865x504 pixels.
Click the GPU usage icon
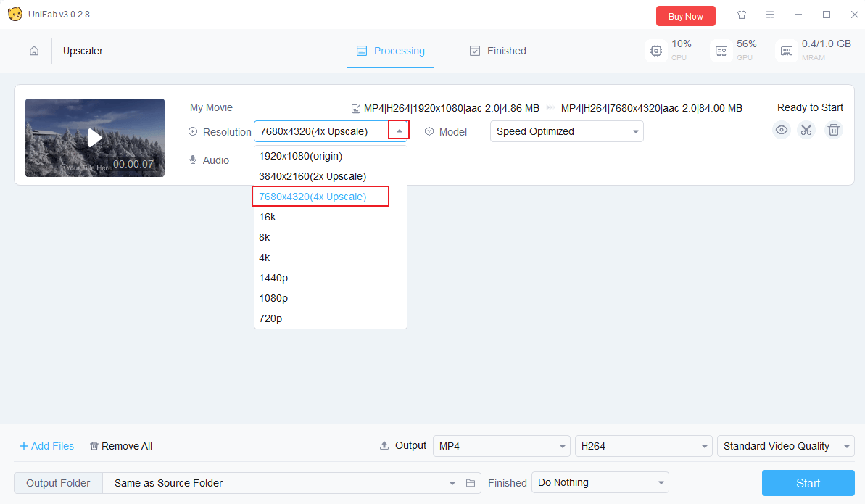click(721, 51)
